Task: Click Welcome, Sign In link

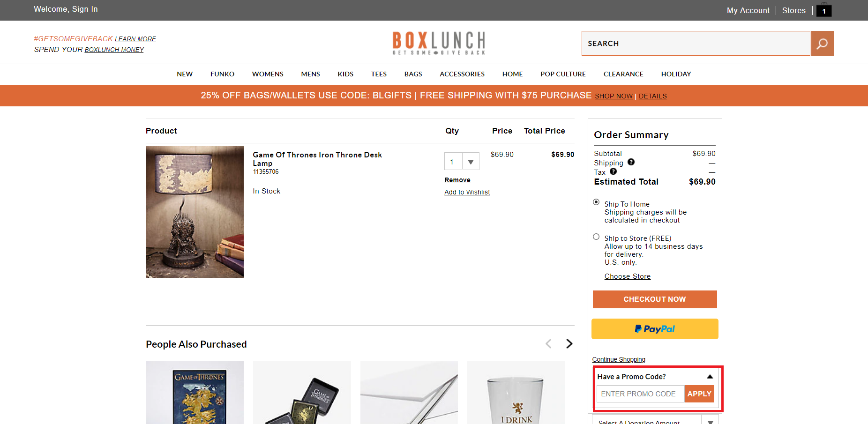Action: tap(66, 9)
